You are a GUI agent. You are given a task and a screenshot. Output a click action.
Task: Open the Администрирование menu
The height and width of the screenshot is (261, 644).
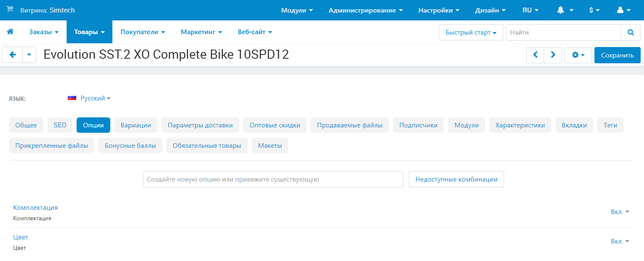tap(366, 10)
